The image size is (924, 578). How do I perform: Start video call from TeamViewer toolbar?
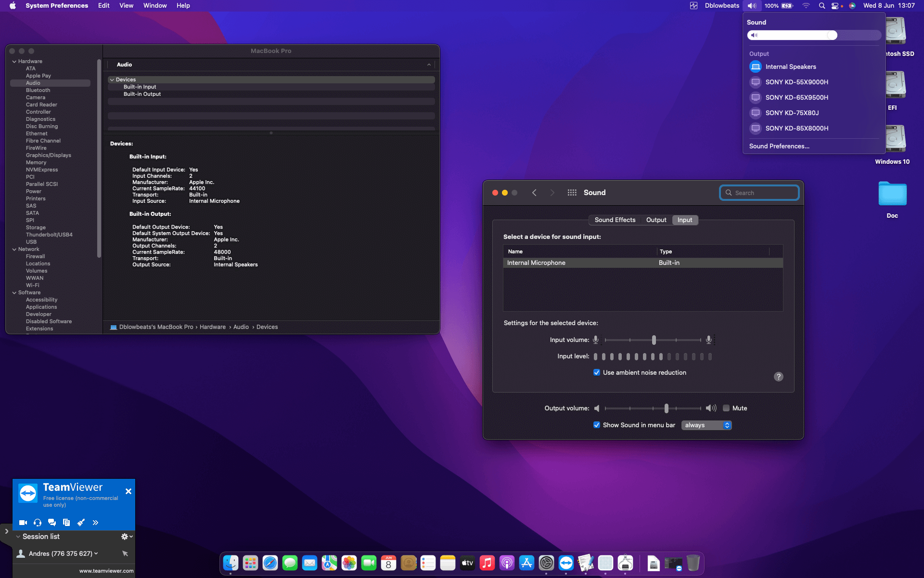(23, 522)
